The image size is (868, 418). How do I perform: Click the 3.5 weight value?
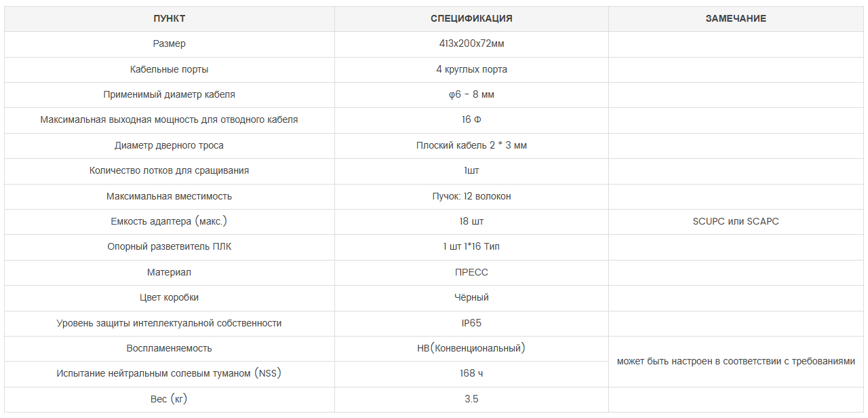tap(471, 399)
